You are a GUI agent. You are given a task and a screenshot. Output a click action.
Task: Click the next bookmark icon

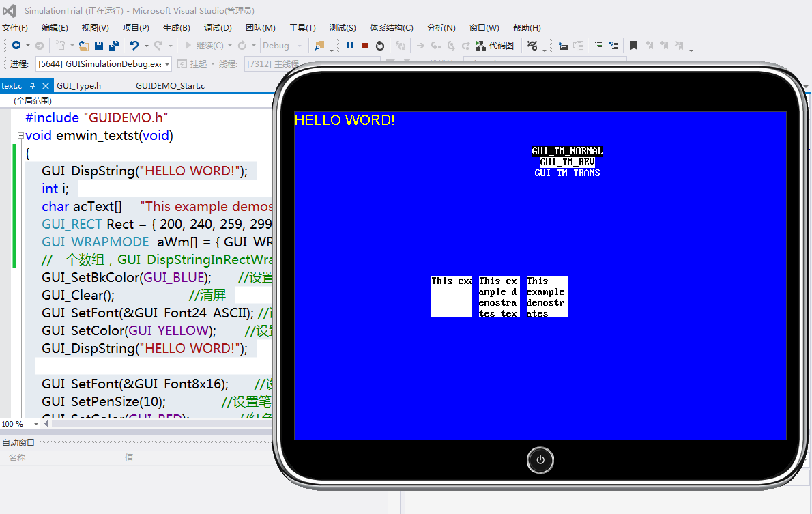(664, 46)
